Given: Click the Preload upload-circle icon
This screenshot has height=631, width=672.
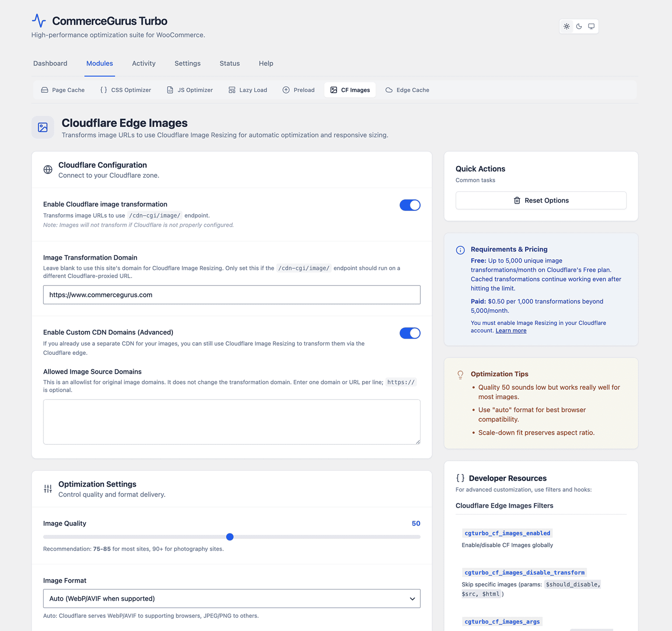Looking at the screenshot, I should (286, 90).
